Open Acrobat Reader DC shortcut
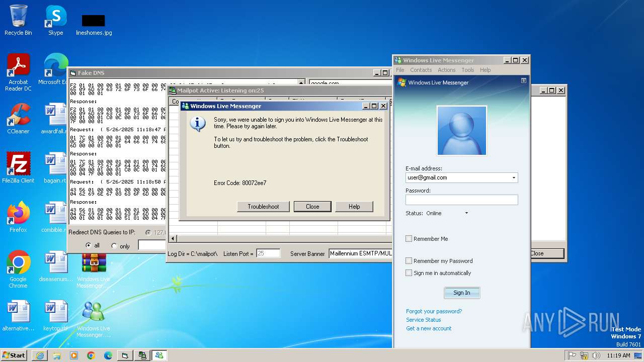The image size is (644, 362). point(18,73)
